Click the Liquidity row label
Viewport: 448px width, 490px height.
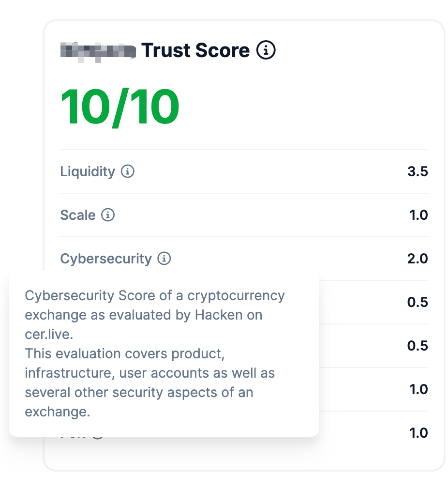pyautogui.click(x=88, y=171)
